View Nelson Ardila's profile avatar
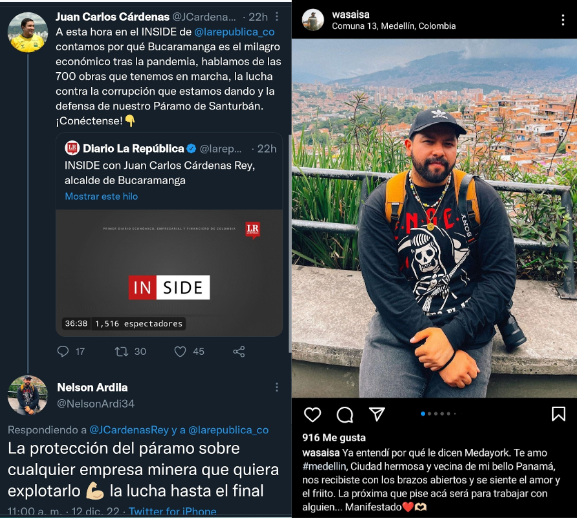The height and width of the screenshot is (518, 577). [28, 395]
